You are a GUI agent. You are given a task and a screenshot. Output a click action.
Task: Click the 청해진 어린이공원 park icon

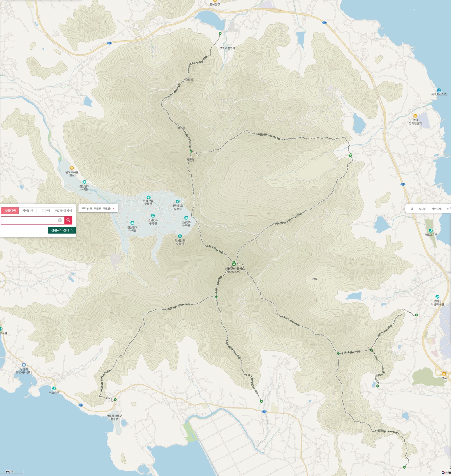[x=437, y=297]
